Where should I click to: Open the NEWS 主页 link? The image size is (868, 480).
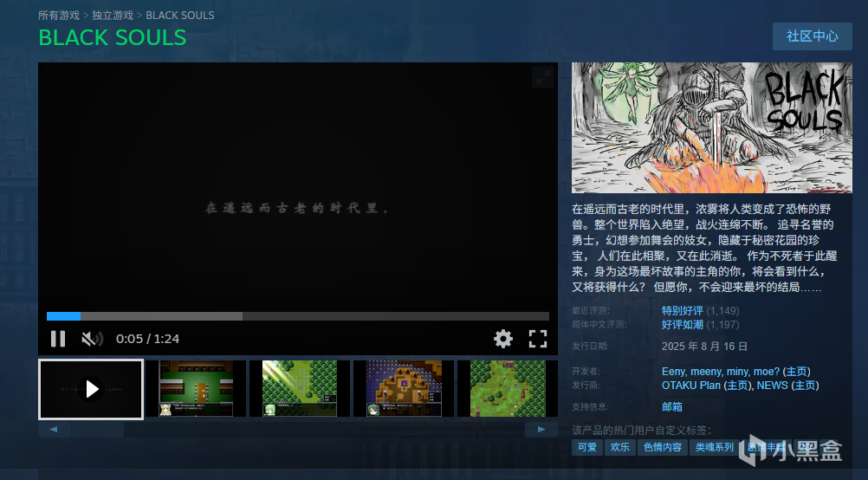coord(805,386)
